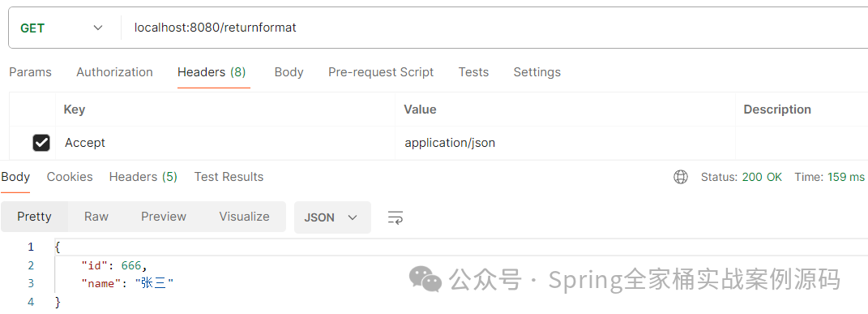The height and width of the screenshot is (314, 868).
Task: Open the Settings tab
Action: (x=537, y=72)
